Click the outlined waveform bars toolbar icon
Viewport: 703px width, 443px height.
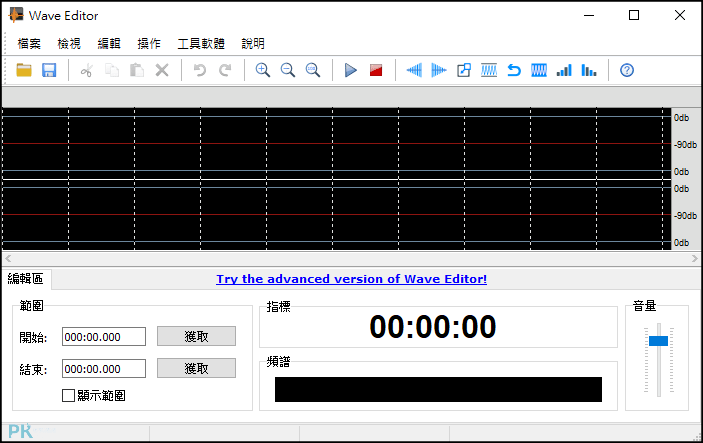point(489,70)
